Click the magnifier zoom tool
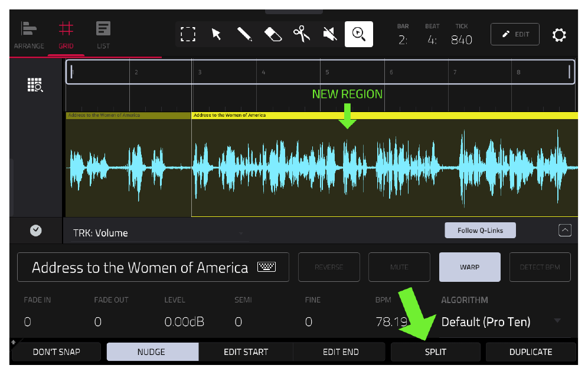This screenshot has height=375, width=588. point(358,34)
